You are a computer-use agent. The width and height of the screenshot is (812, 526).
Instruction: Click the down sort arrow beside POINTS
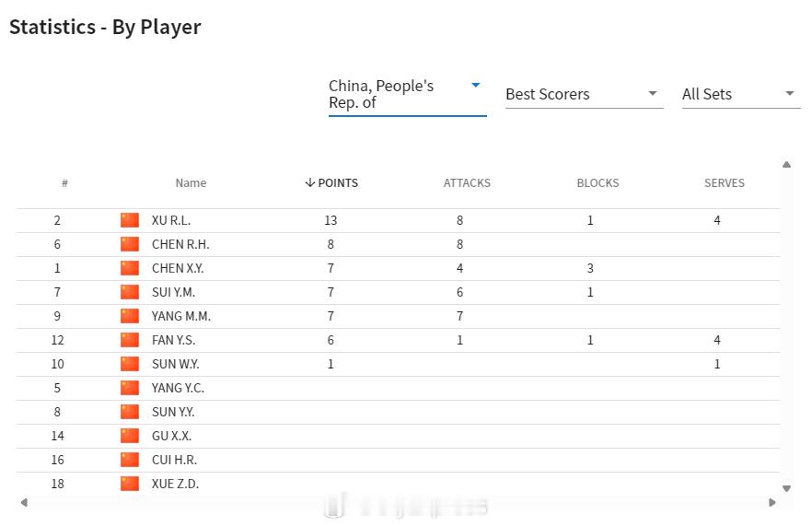pos(310,182)
